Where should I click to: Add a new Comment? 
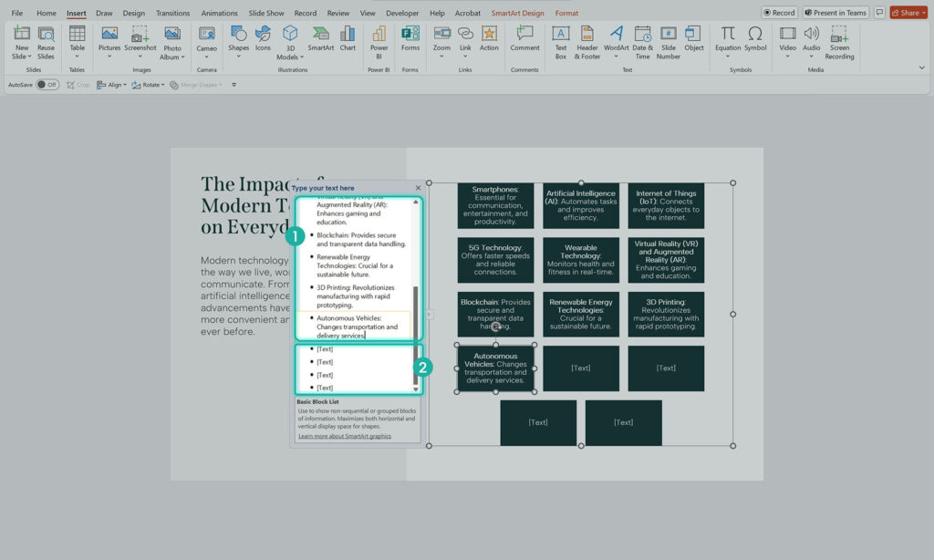524,38
